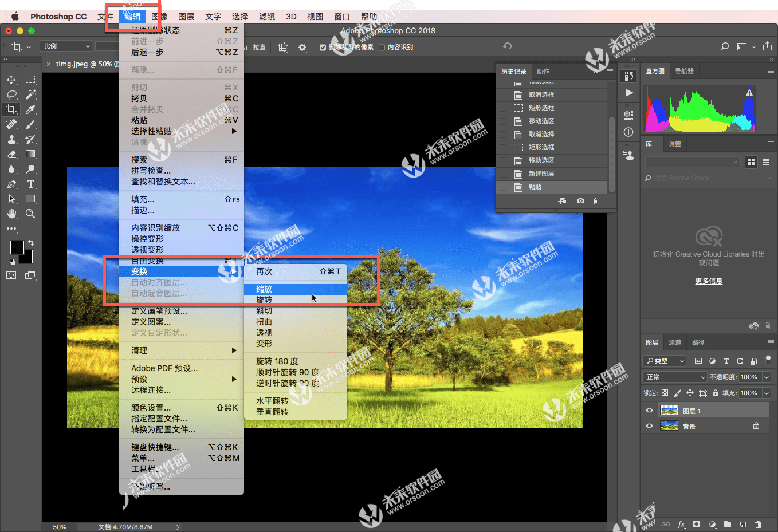Select the Spot Healing Brush tool
Viewport: 778px width, 532px height.
(11, 124)
